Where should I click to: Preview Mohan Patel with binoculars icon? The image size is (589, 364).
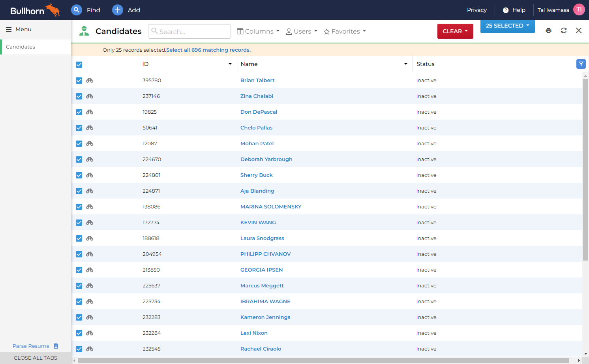click(90, 143)
